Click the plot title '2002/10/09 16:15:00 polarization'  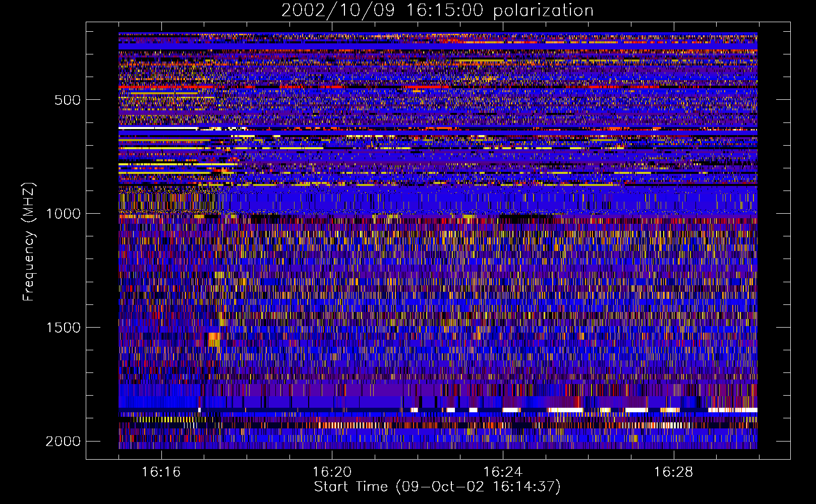[x=437, y=11]
